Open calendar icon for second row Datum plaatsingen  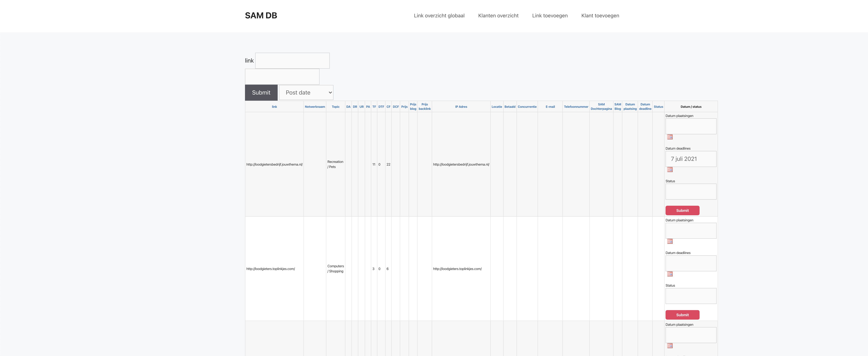(x=670, y=241)
